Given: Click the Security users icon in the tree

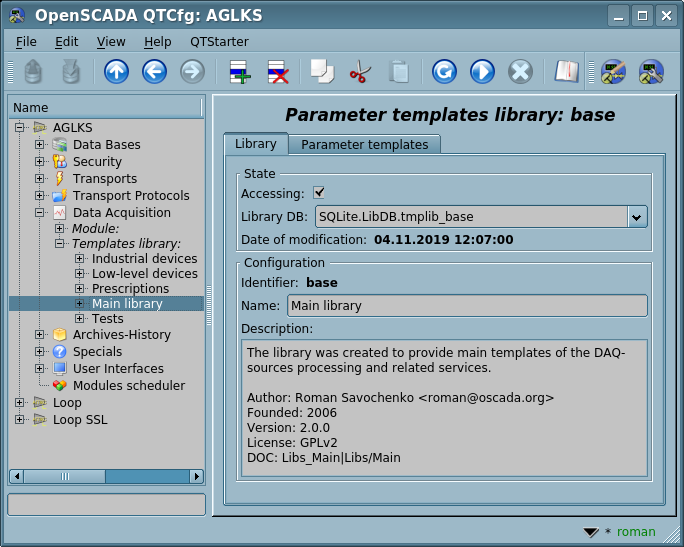Looking at the screenshot, I should pos(59,161).
